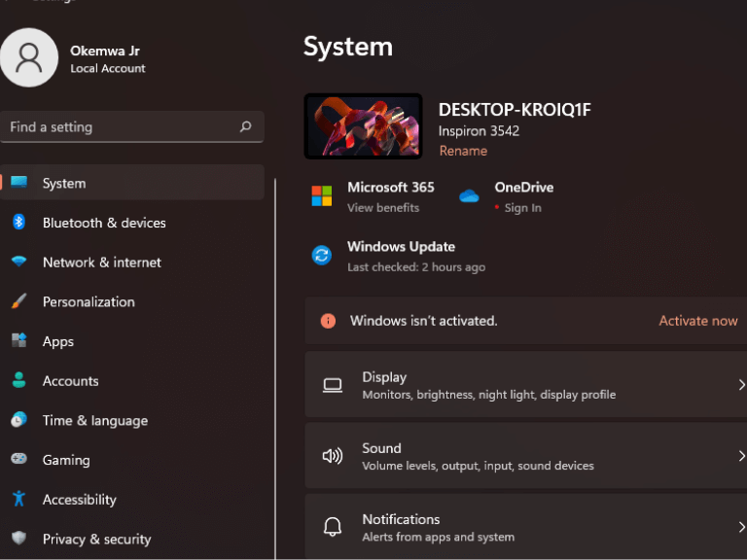This screenshot has height=560, width=747.
Task: Expand Display settings chevron
Action: pyautogui.click(x=741, y=385)
